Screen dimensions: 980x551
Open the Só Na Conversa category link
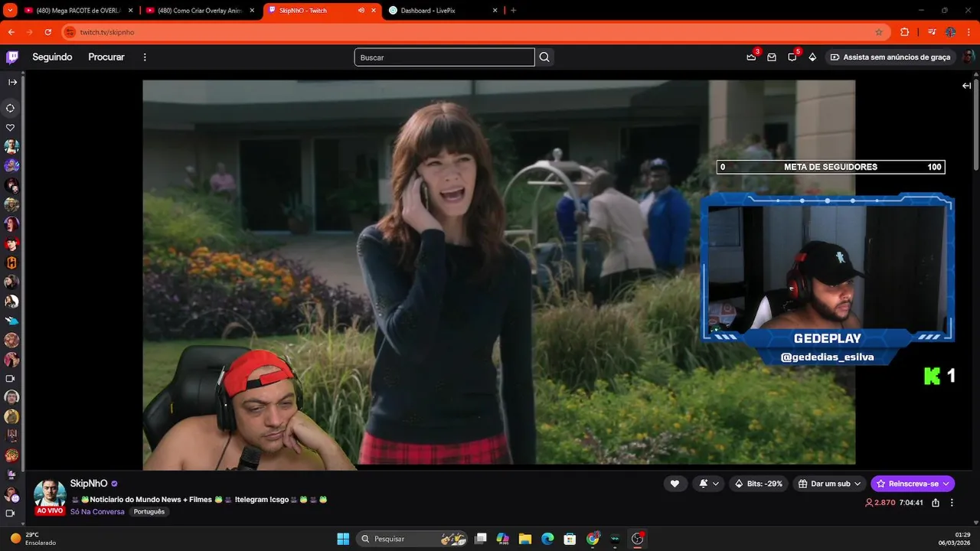(x=97, y=512)
